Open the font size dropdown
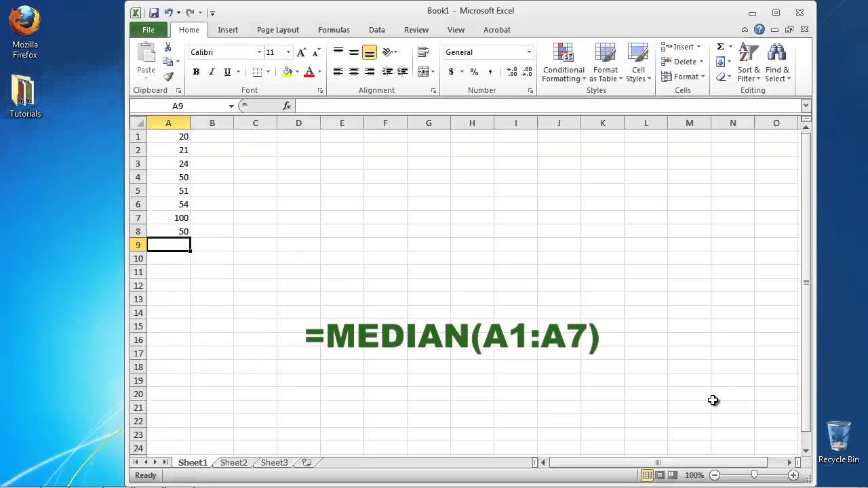 tap(288, 52)
